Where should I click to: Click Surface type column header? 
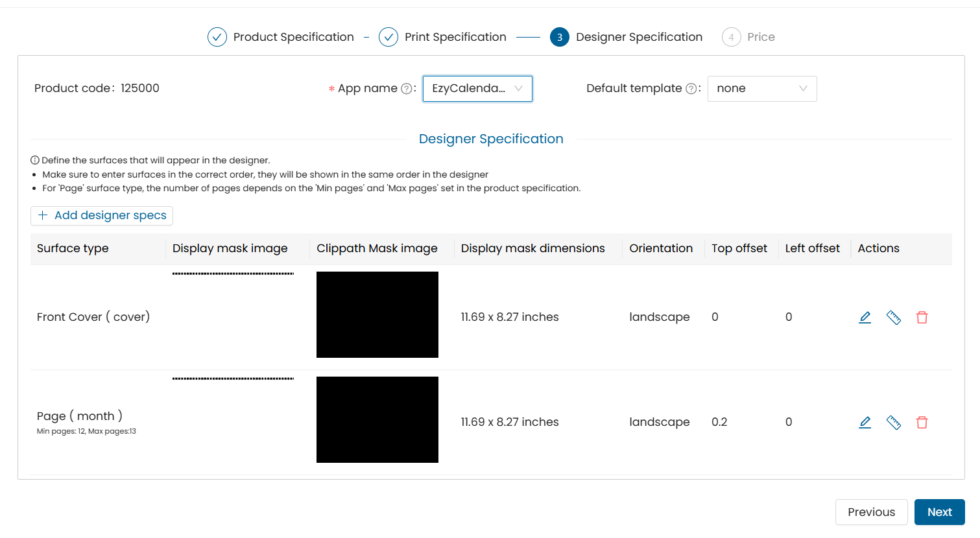[x=73, y=248]
